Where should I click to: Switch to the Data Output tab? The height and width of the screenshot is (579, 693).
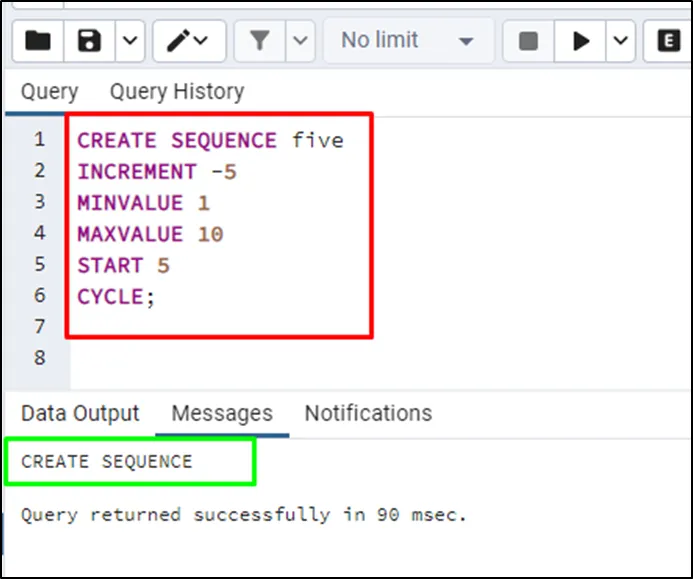[80, 413]
